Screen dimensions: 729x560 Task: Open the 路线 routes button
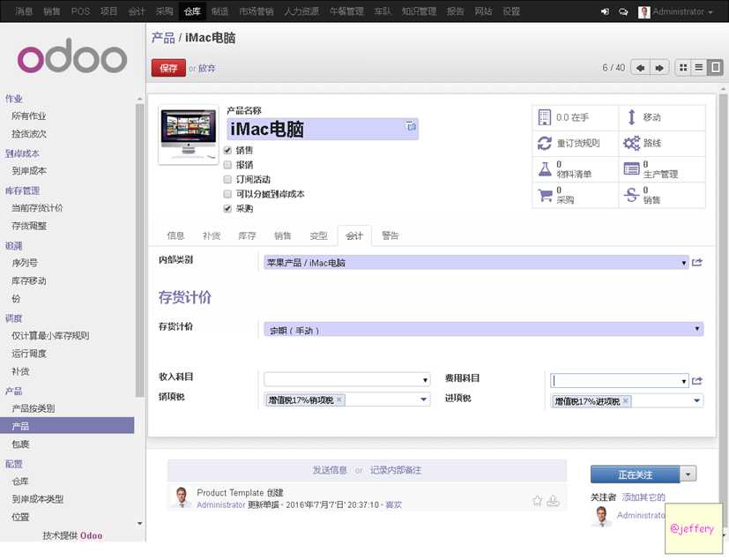click(662, 143)
